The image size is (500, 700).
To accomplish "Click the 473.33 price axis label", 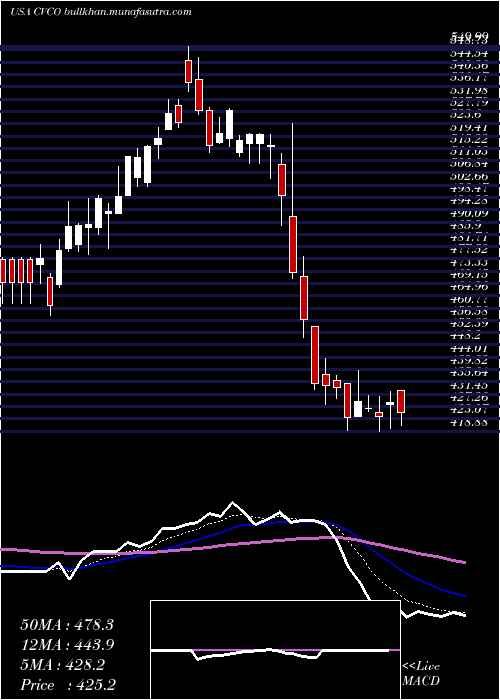I will tap(469, 262).
